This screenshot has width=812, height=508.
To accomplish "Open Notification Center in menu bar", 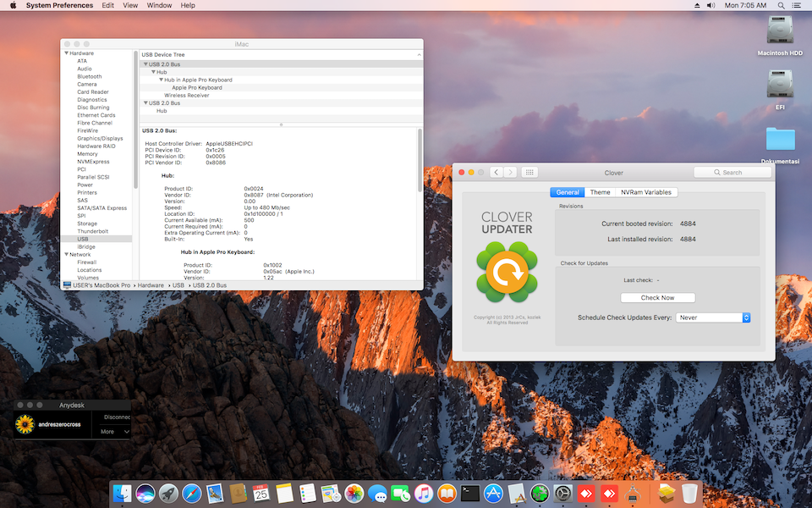I will point(797,5).
